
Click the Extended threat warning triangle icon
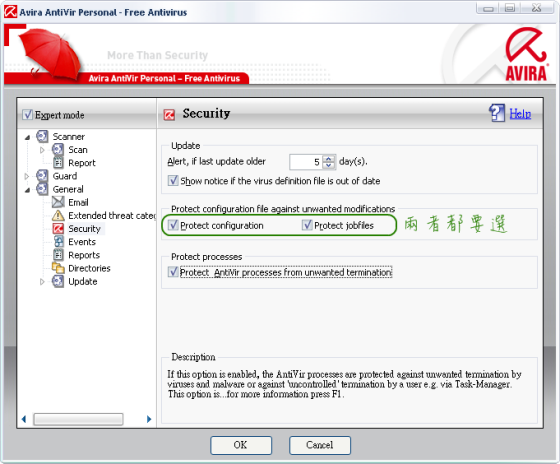click(x=58, y=215)
